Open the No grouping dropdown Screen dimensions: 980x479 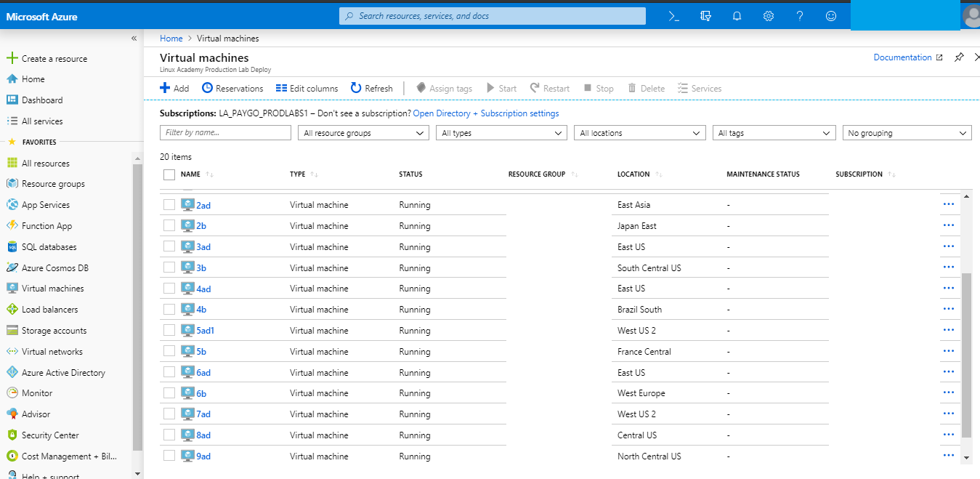[x=907, y=133]
